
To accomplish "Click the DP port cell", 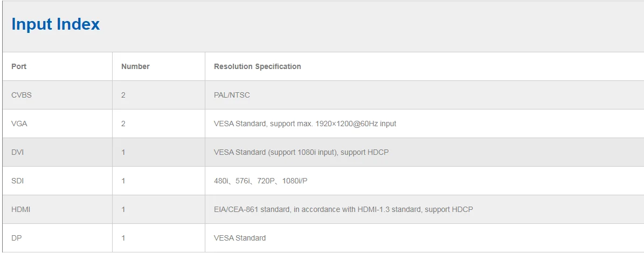I will pos(16,238).
